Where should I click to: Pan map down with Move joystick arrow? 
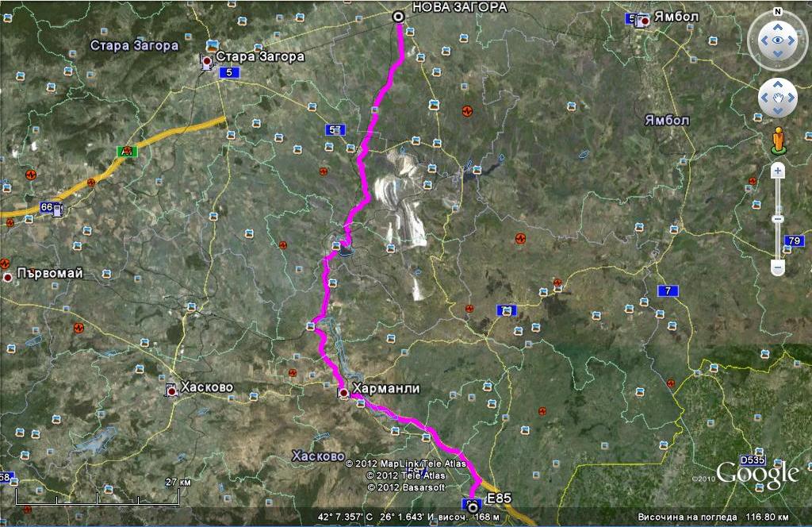point(778,111)
